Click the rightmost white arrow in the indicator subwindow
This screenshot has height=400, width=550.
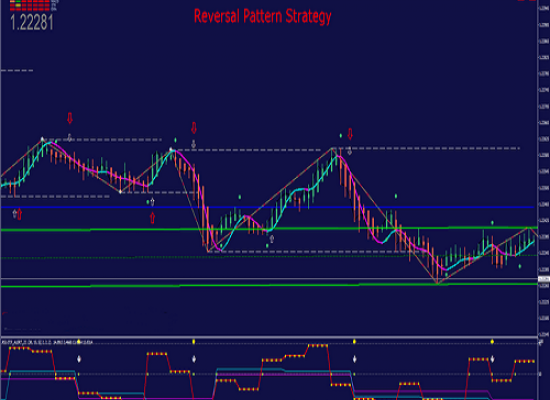492,359
